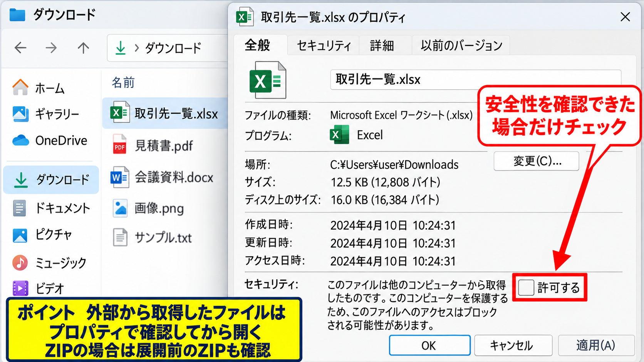Image resolution: width=644 pixels, height=362 pixels.
Task: Click the disk size value 16.0 KB
Action: [385, 200]
